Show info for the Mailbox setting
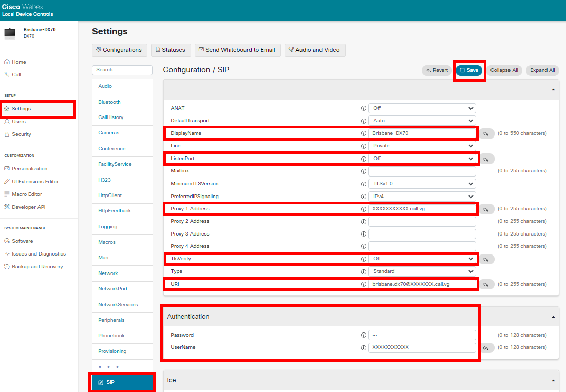Image resolution: width=566 pixels, height=392 pixels. (x=364, y=171)
